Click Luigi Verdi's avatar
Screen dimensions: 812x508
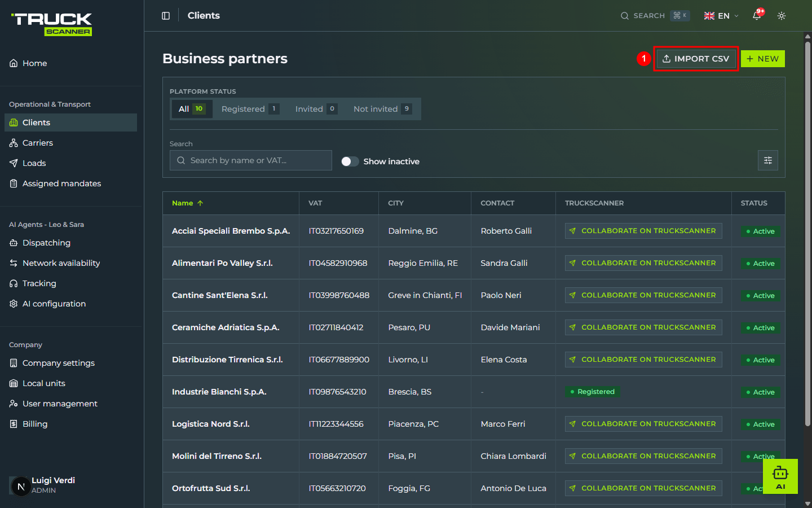(x=21, y=485)
